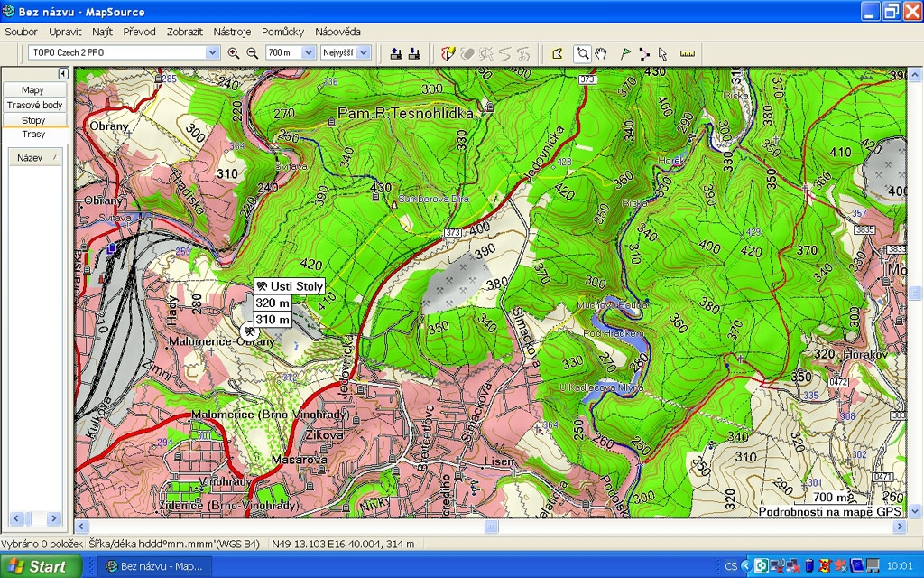The height and width of the screenshot is (578, 924).
Task: Click the Pam.R.Tesnohlidka map label
Action: coord(405,113)
